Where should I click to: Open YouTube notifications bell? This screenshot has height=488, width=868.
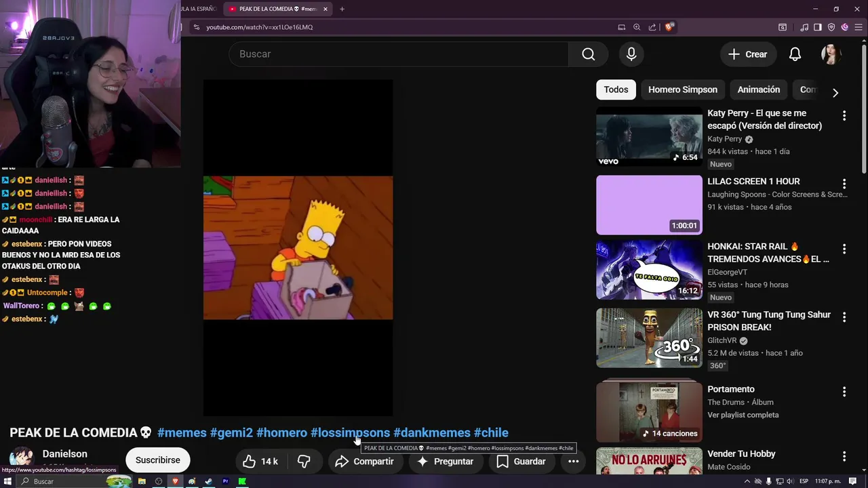pos(795,54)
